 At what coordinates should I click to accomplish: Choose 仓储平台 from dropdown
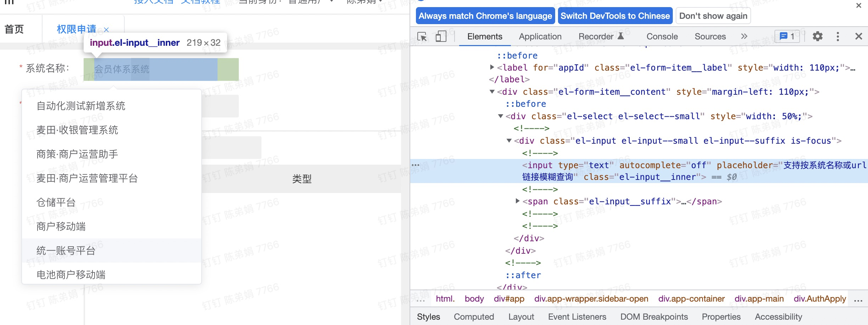pos(112,202)
